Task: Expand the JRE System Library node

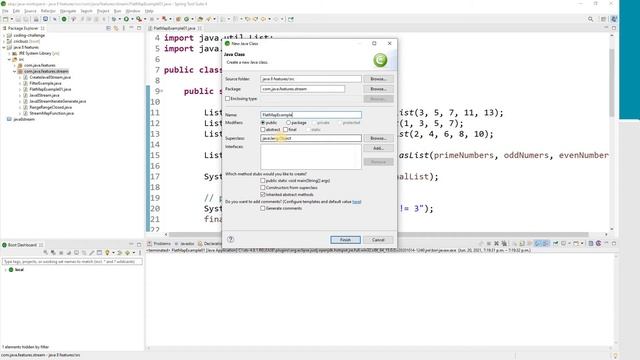Action: [x=9, y=53]
